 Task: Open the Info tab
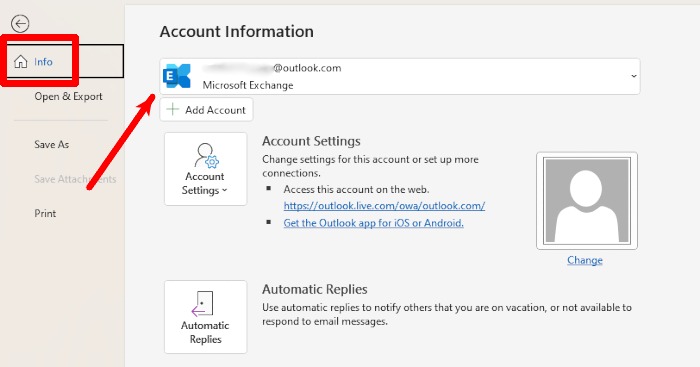(62, 62)
